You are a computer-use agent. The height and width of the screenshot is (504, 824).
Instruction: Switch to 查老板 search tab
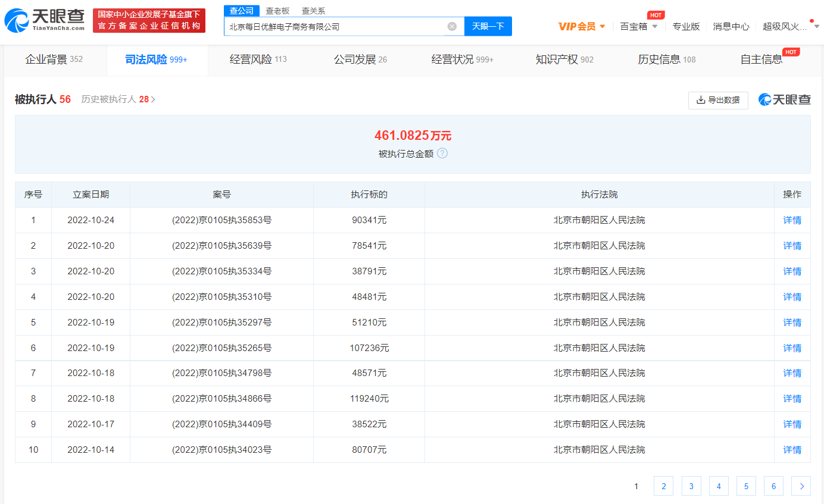(277, 11)
